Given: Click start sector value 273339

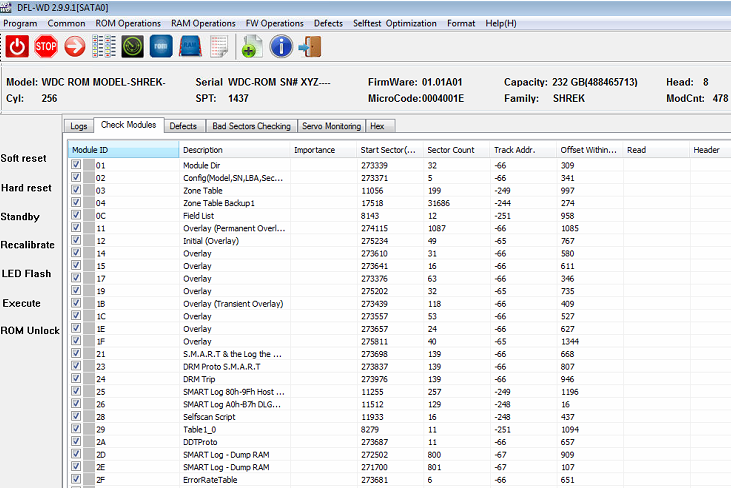Looking at the screenshot, I should pos(374,165).
